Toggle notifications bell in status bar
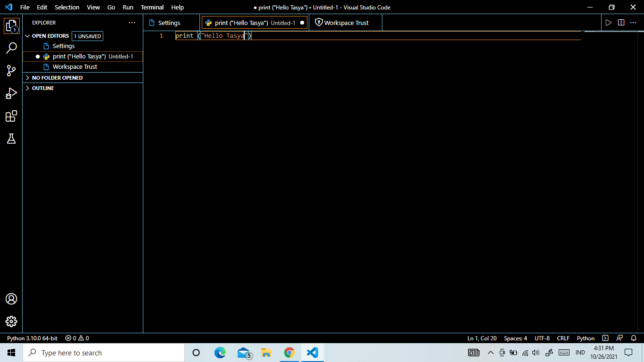 [634, 338]
